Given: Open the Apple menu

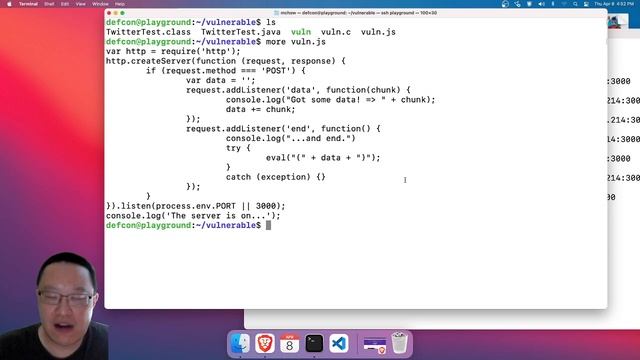Looking at the screenshot, I should click(x=9, y=4).
